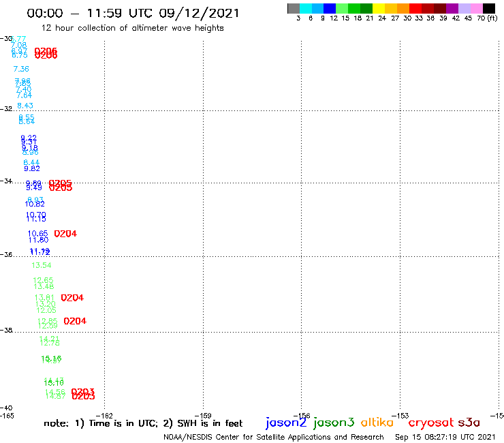Click the latitude axis label -32
This screenshot has height=443, width=504.
pos(6,109)
